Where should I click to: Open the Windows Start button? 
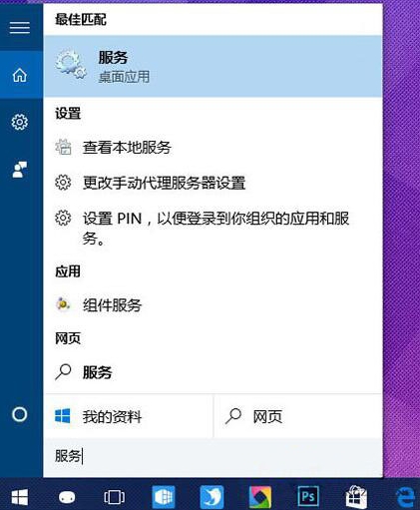[20, 497]
